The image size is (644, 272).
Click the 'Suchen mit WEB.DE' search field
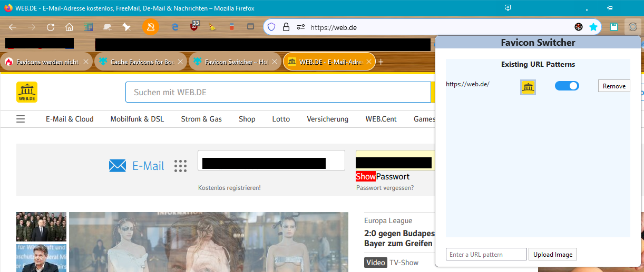pyautogui.click(x=278, y=92)
